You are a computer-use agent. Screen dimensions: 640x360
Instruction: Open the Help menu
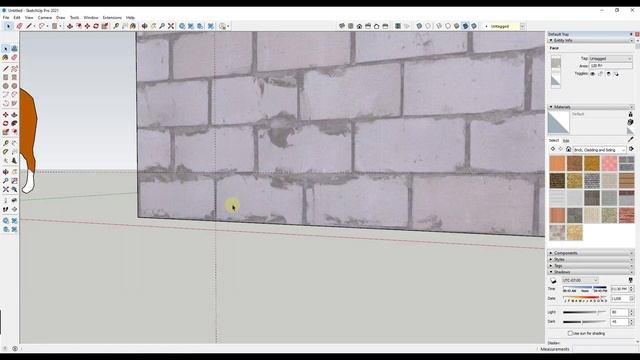pyautogui.click(x=130, y=18)
